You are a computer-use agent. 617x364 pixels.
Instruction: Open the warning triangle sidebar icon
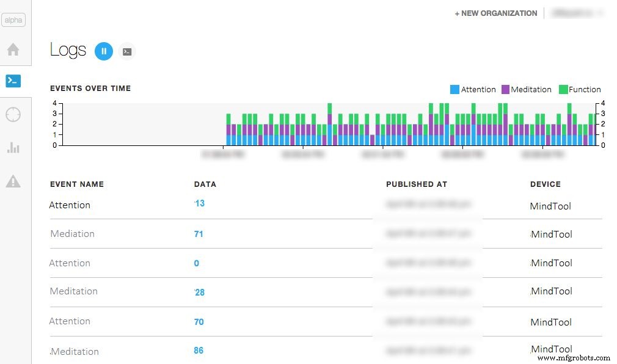click(x=13, y=181)
